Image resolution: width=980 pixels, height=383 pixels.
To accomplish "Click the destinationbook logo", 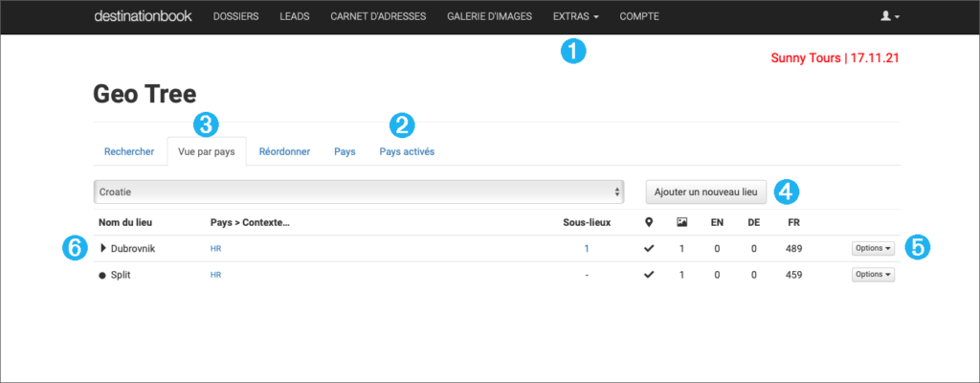I will click(x=142, y=17).
